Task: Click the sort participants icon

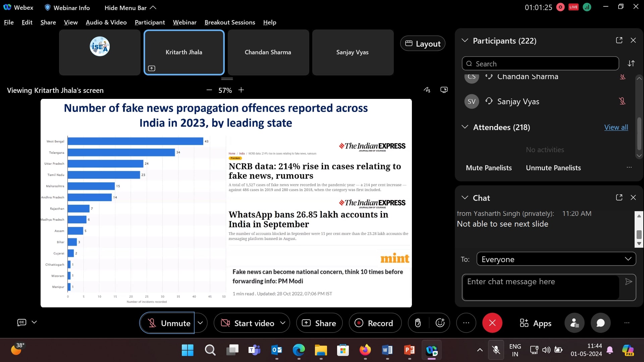Action: tap(631, 63)
